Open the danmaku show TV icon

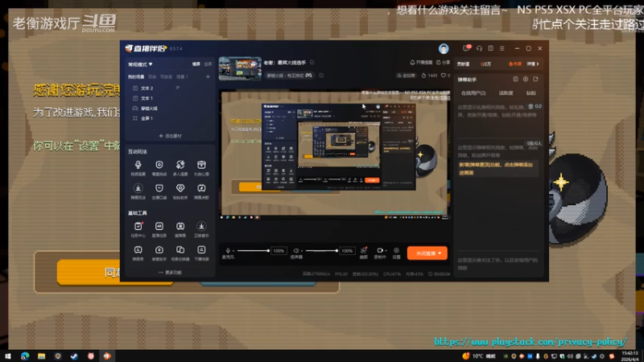pyautogui.click(x=138, y=250)
